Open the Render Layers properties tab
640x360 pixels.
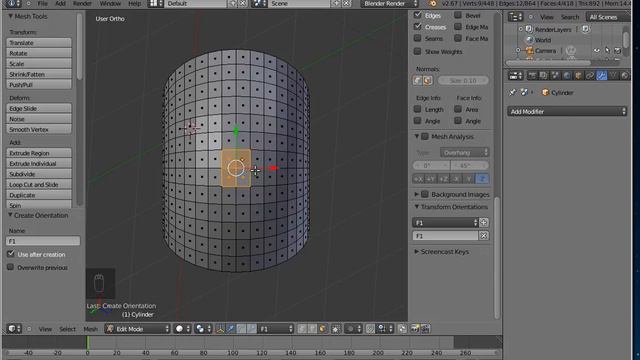pos(544,76)
